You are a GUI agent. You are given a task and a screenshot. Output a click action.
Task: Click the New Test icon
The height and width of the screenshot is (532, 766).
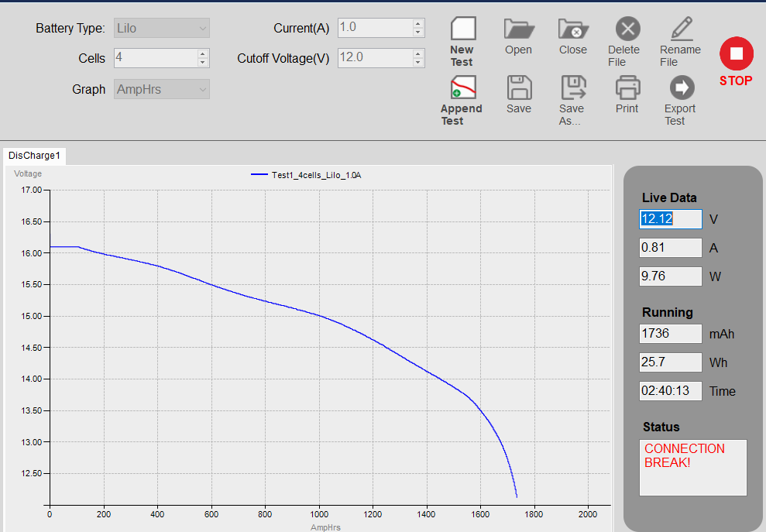462,30
